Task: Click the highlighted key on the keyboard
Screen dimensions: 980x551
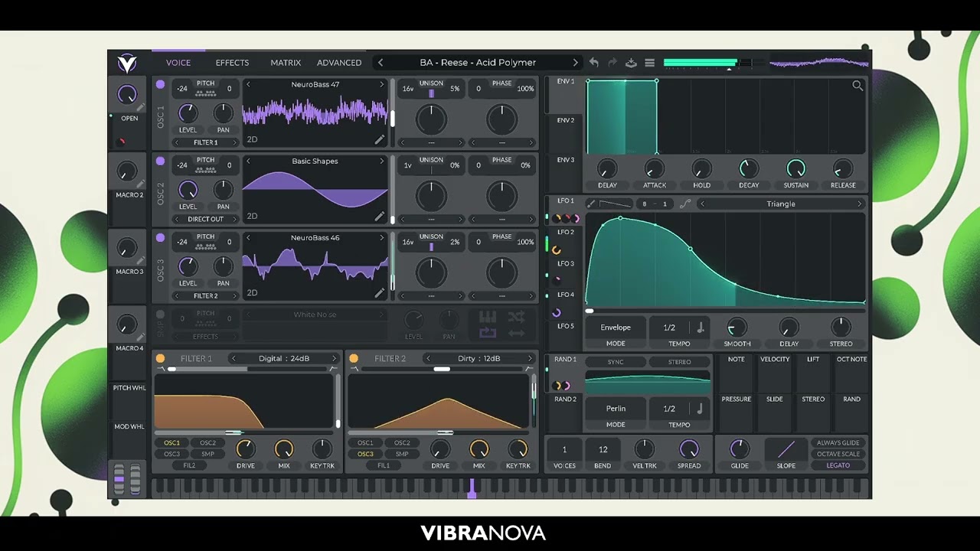Action: 472,488
